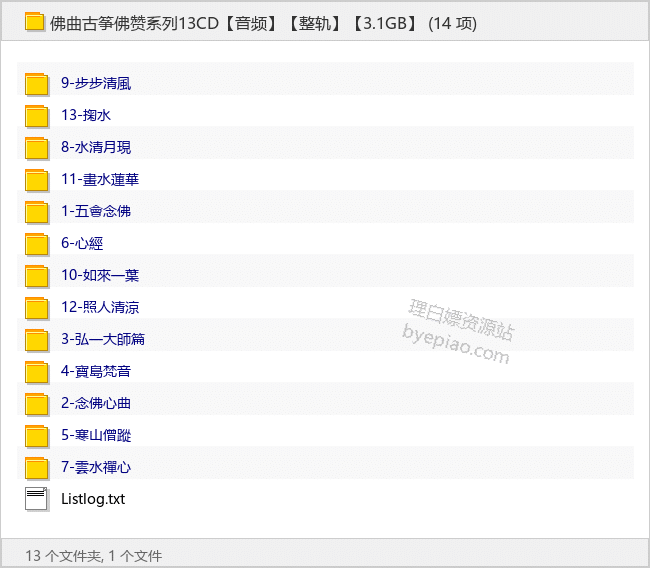Click the folder icon beside 3-弘一大師篇

click(x=36, y=340)
